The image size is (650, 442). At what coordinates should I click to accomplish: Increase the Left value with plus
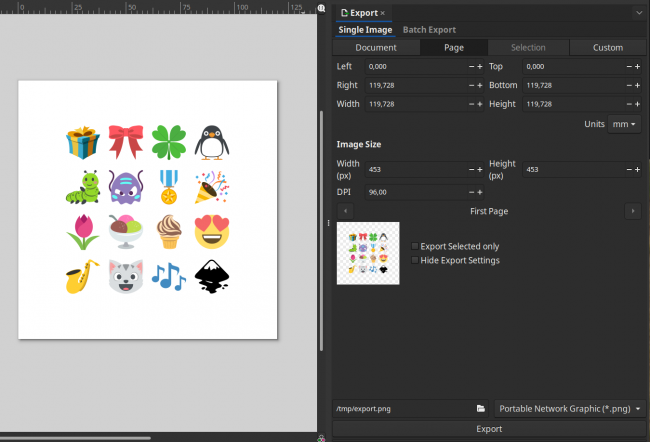pos(480,66)
